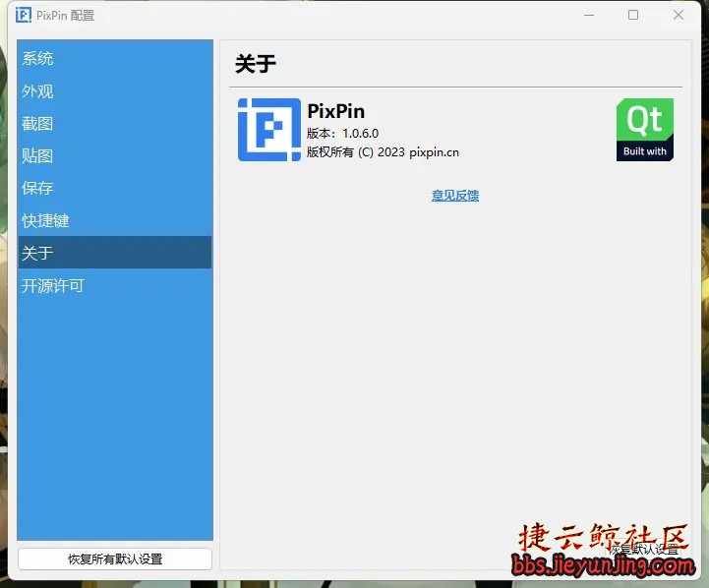709x588 pixels.
Task: Click the copyright text 2023 pixpin.cn
Action: (418, 152)
